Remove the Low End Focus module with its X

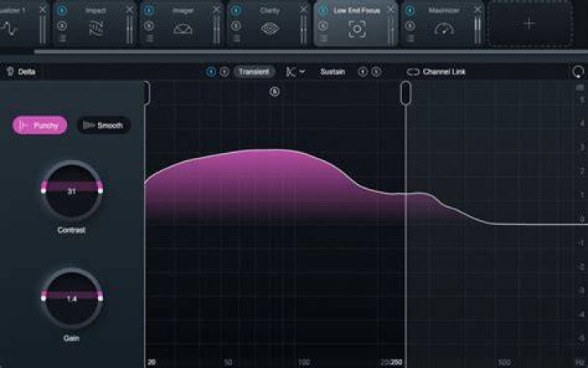[x=390, y=9]
